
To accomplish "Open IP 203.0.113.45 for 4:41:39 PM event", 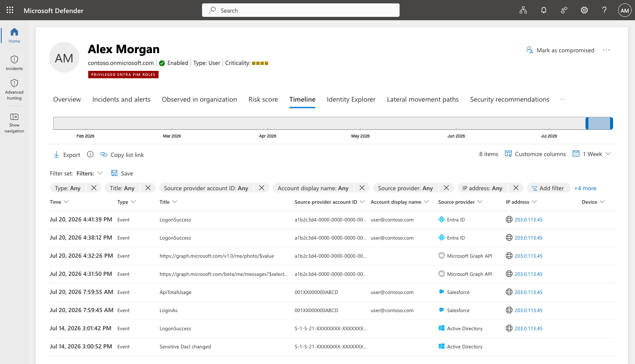I will point(529,220).
